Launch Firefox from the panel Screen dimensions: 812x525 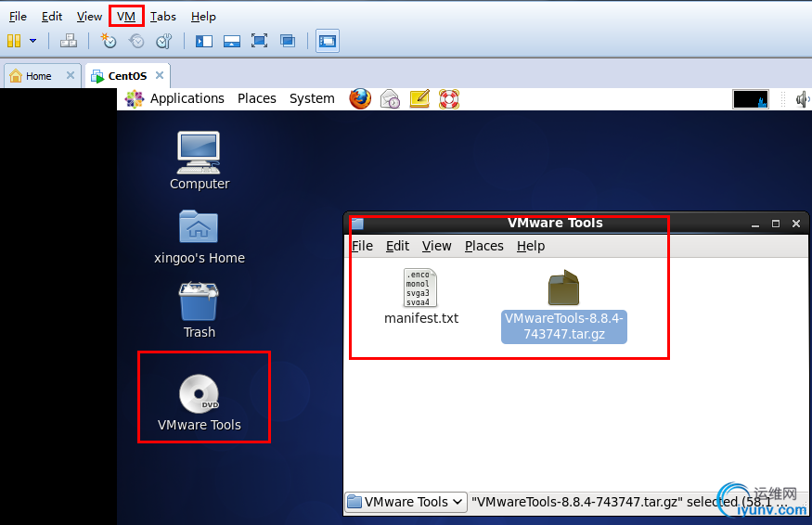[x=360, y=98]
